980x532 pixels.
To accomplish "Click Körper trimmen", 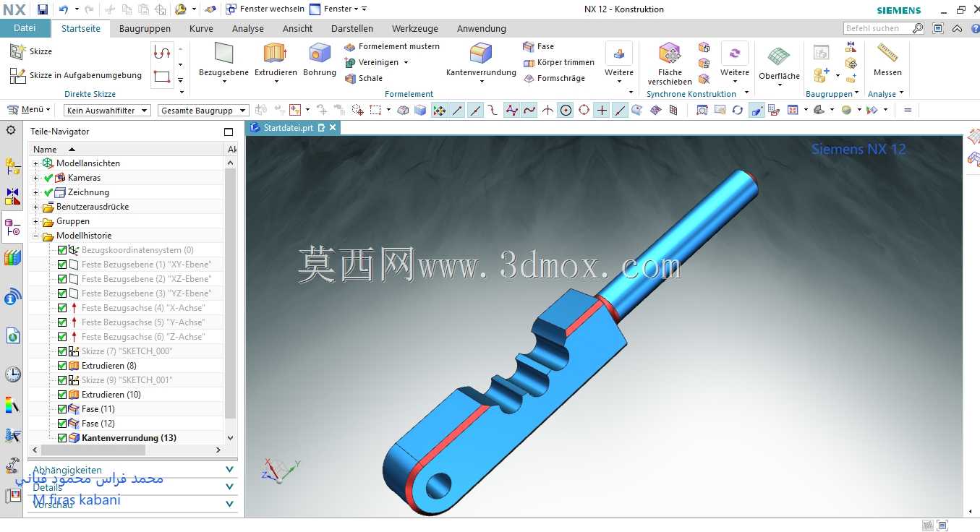I will click(x=558, y=62).
